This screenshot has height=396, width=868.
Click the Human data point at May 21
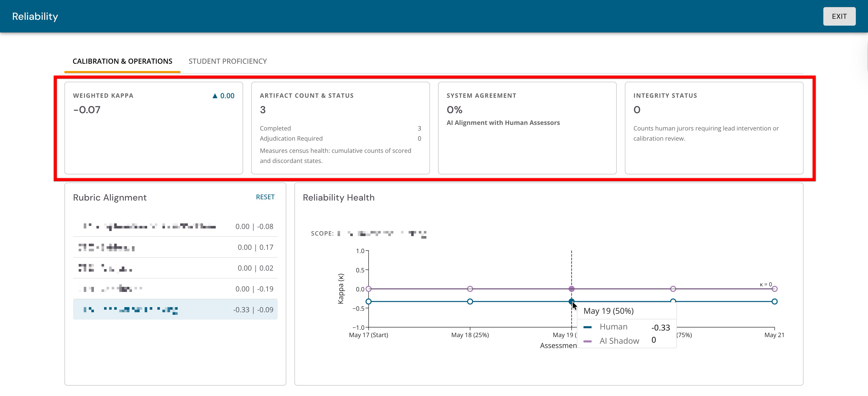point(775,302)
